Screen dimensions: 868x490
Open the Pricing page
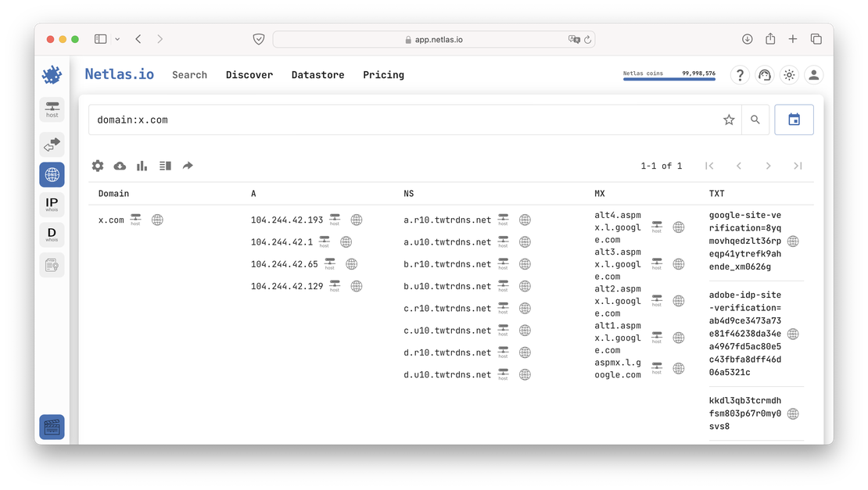pyautogui.click(x=383, y=75)
